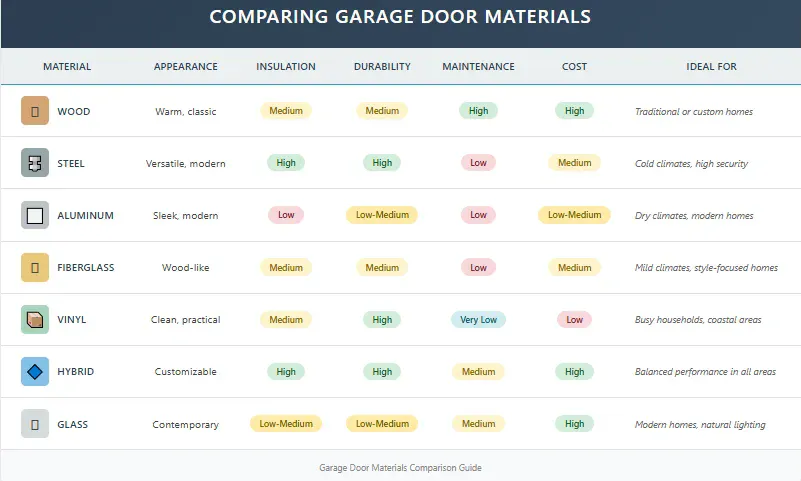Click the High insulation badge for Steel

pyautogui.click(x=286, y=163)
